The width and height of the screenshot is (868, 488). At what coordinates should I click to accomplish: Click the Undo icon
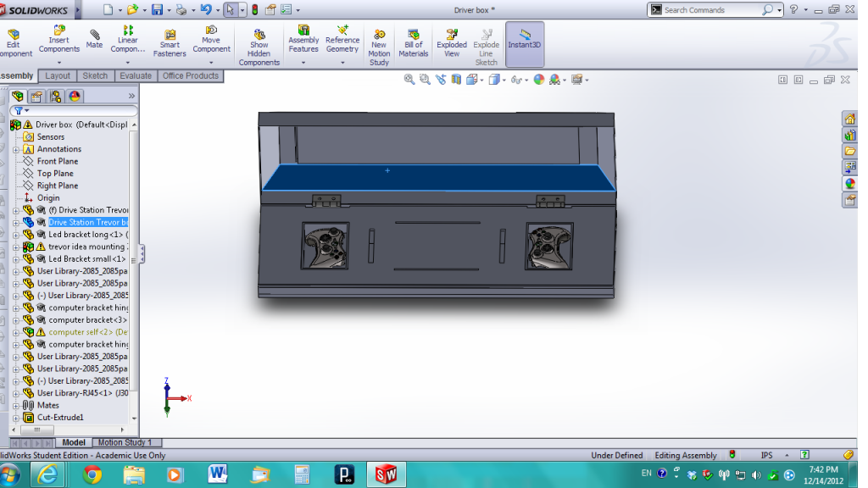click(x=206, y=10)
